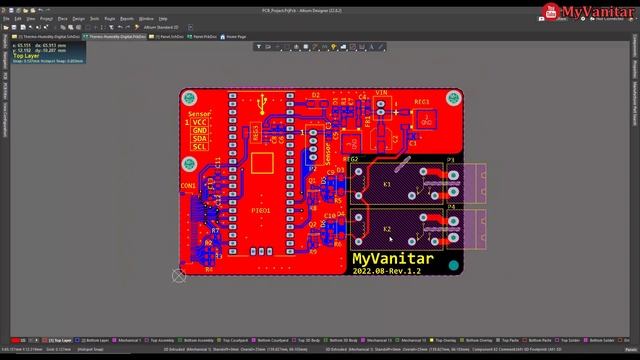Image resolution: width=640 pixels, height=360 pixels.
Task: Start interactive routing from the Active Bar
Action: coord(315,47)
